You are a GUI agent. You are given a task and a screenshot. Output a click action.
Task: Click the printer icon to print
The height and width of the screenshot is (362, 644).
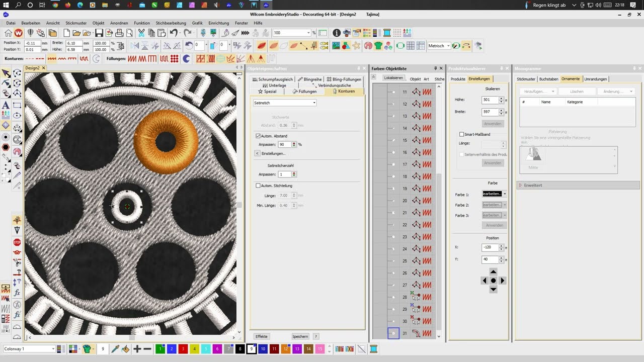(119, 33)
